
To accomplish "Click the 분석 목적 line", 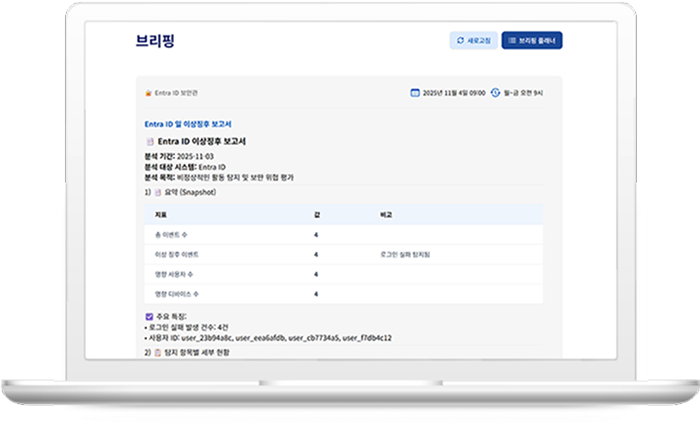I will coord(219,178).
